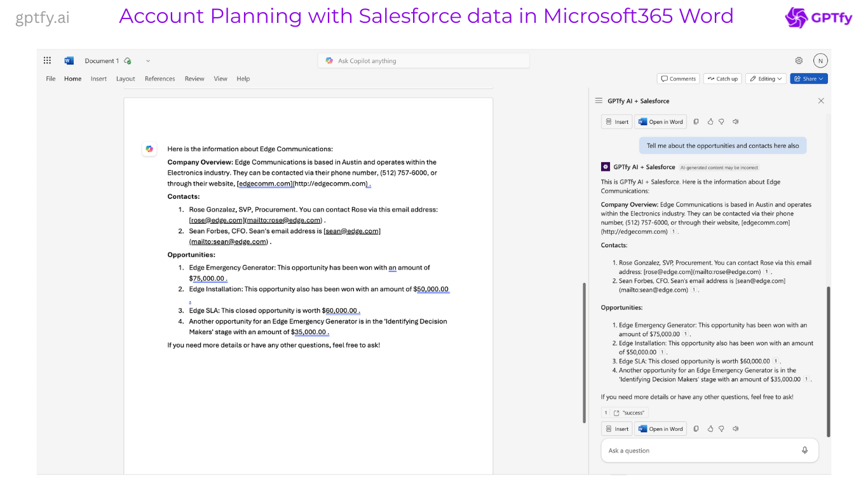Viewport: 868px width, 488px height.
Task: Click the copy icon below the response
Action: coord(696,429)
